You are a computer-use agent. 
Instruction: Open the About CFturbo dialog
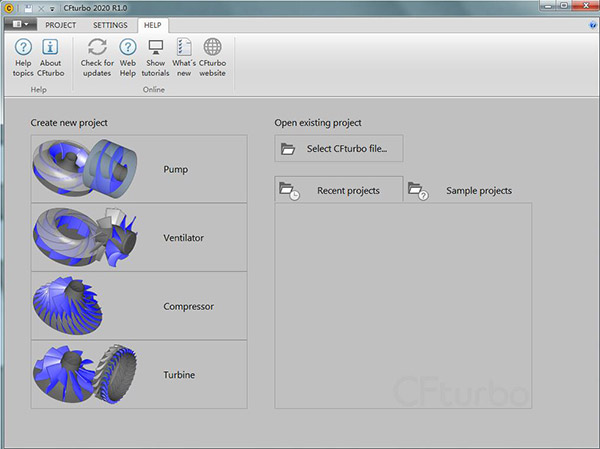coord(51,57)
